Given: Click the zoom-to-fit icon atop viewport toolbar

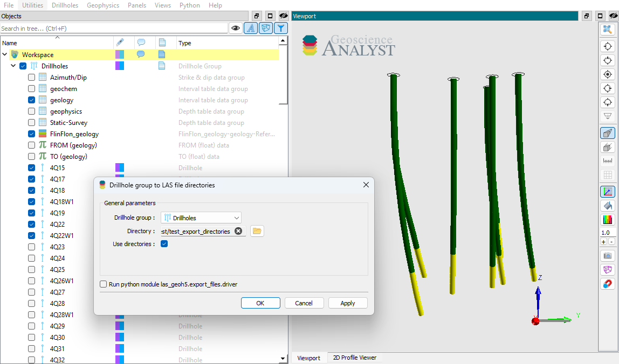Looking at the screenshot, I should tap(608, 29).
